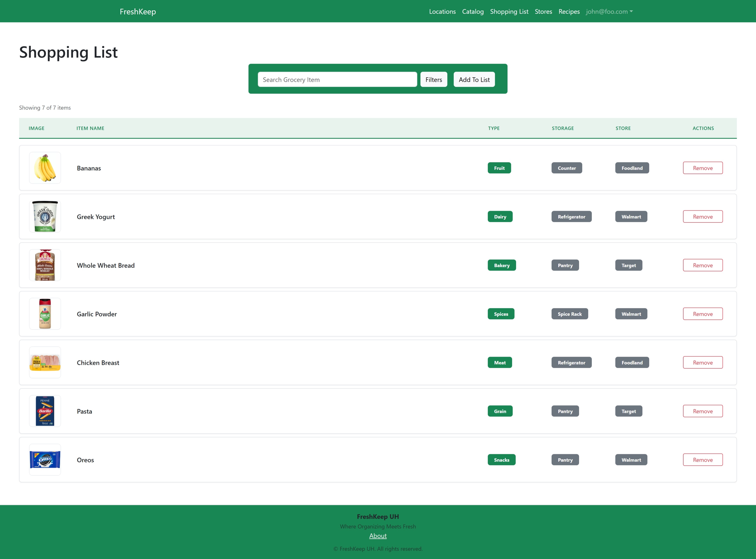The image size is (756, 559).
Task: Go to Locations in the navbar
Action: click(442, 11)
